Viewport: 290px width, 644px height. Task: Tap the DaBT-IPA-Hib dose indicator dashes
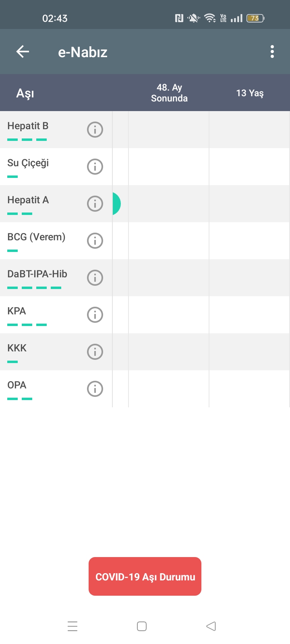[x=34, y=288]
